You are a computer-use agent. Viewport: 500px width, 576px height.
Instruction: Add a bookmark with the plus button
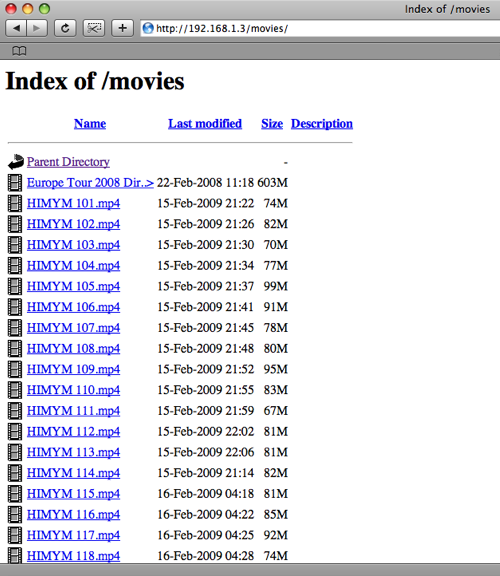(x=122, y=28)
